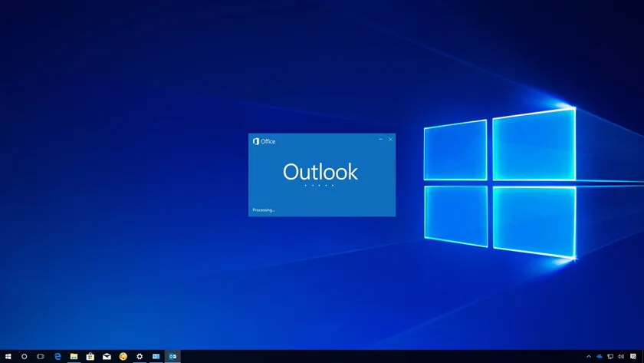Open File Explorer from the taskbar
The image size is (644, 363).
(x=74, y=356)
